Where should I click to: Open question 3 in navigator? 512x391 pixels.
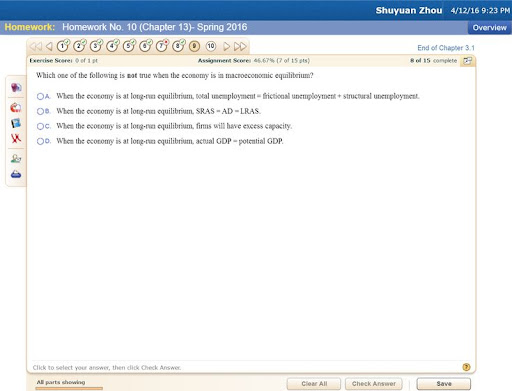point(96,46)
